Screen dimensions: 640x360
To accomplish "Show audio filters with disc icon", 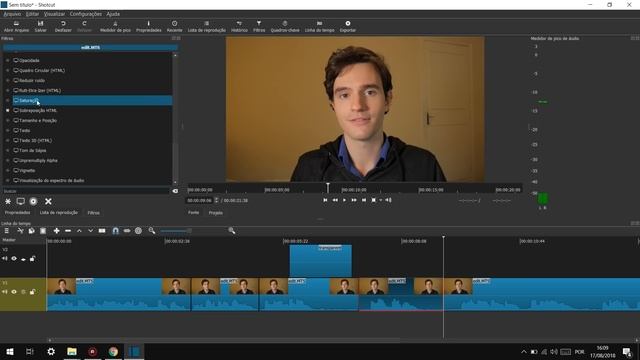I will coord(33,201).
